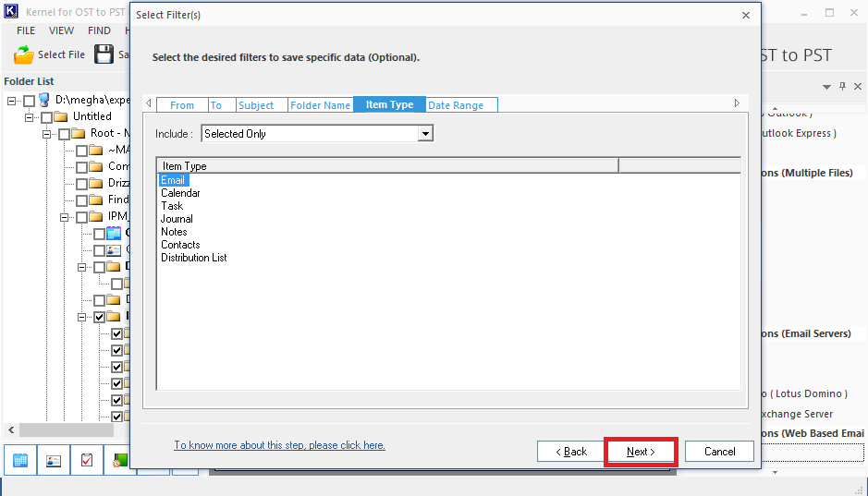Viewport: 868px width, 496px height.
Task: Tick the D:\megha root checkbox
Action: (29, 101)
